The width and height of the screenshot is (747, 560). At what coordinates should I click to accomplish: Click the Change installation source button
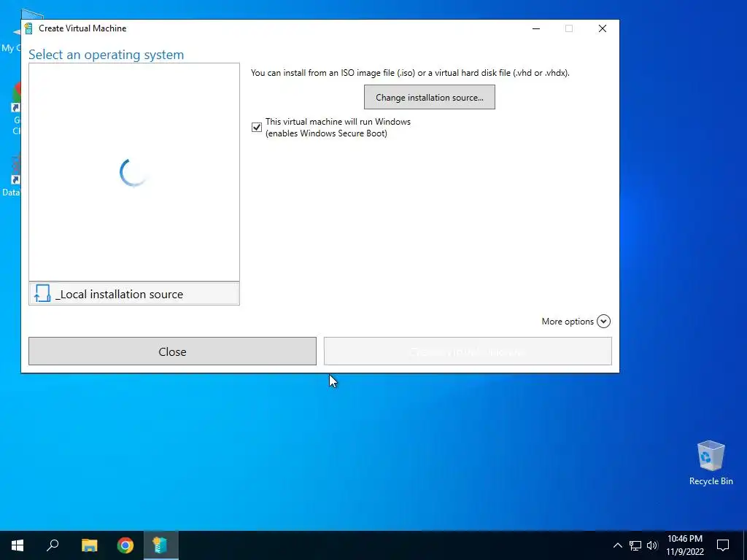(429, 97)
